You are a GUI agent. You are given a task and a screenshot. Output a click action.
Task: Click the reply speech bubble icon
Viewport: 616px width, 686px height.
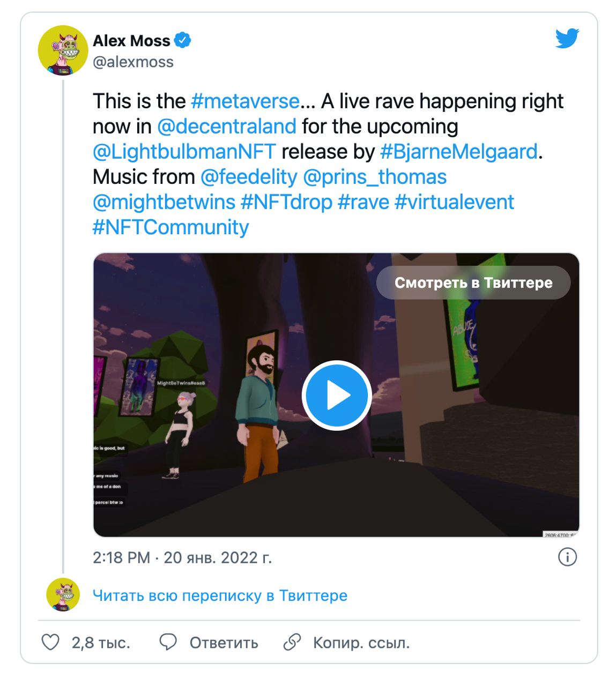click(168, 642)
